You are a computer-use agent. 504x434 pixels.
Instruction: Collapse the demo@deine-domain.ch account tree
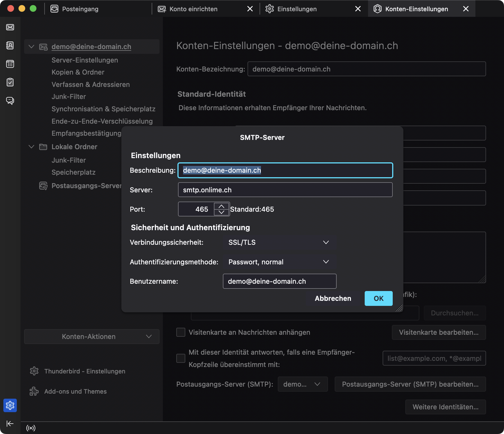[31, 47]
